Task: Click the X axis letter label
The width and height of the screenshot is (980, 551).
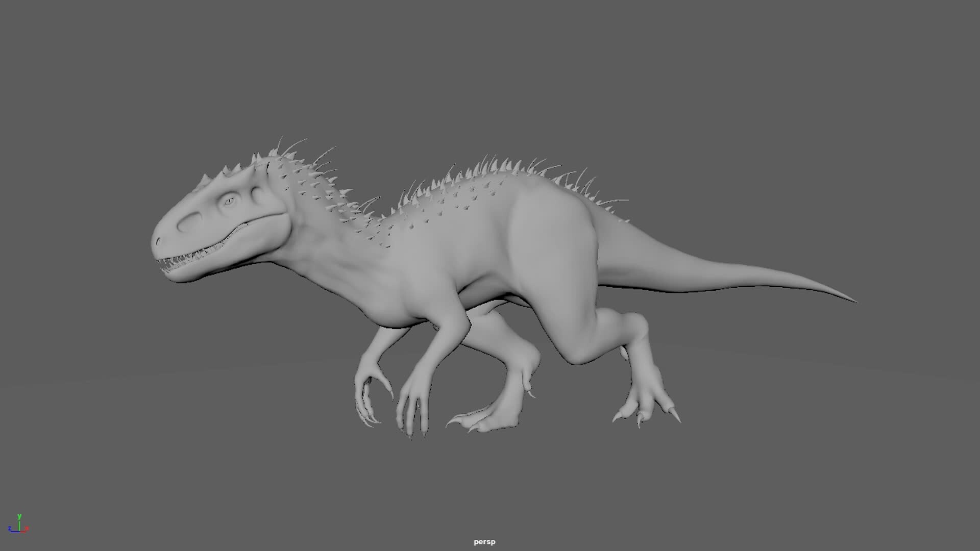Action: [27, 528]
